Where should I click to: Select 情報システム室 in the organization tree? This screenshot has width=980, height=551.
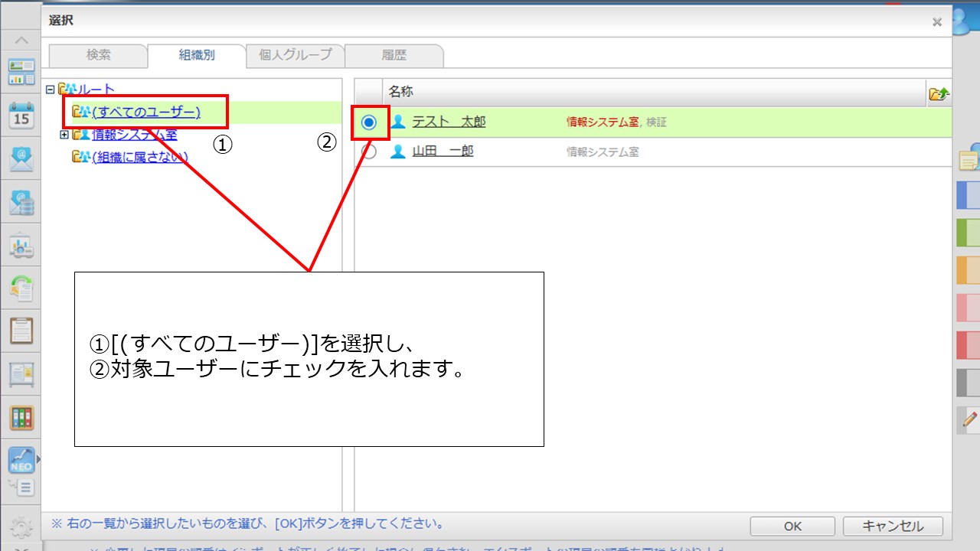click(135, 135)
